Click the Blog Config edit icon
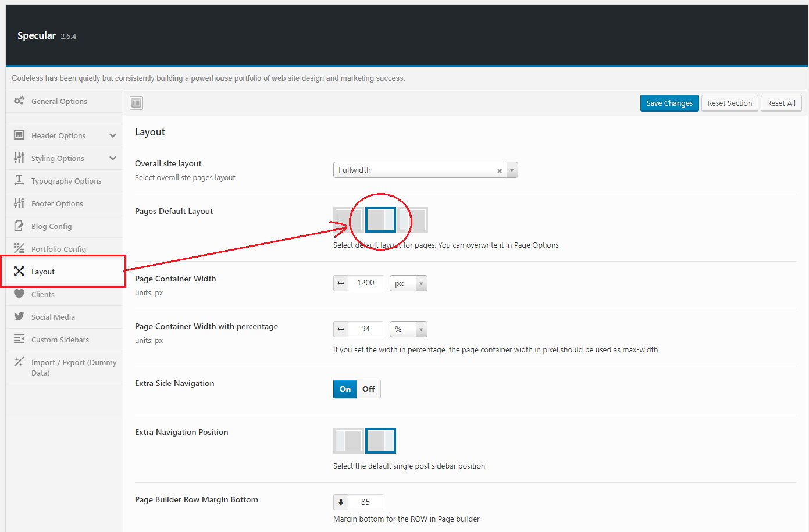The height and width of the screenshot is (532, 809). click(x=19, y=226)
